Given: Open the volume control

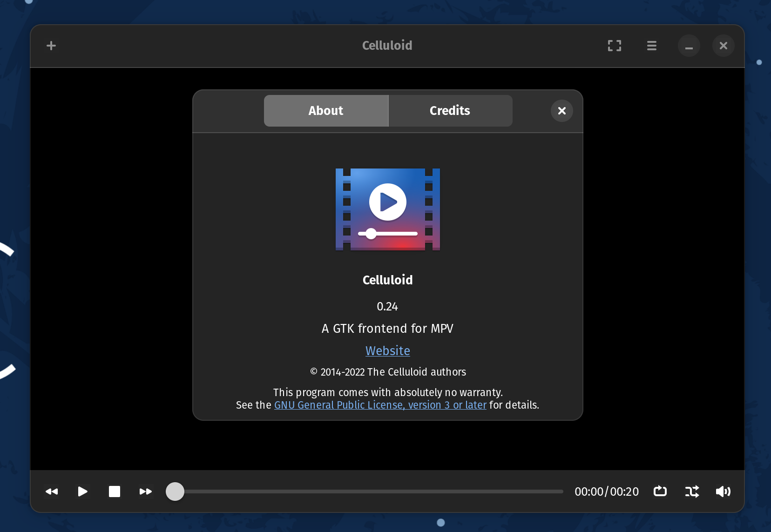Looking at the screenshot, I should point(723,492).
